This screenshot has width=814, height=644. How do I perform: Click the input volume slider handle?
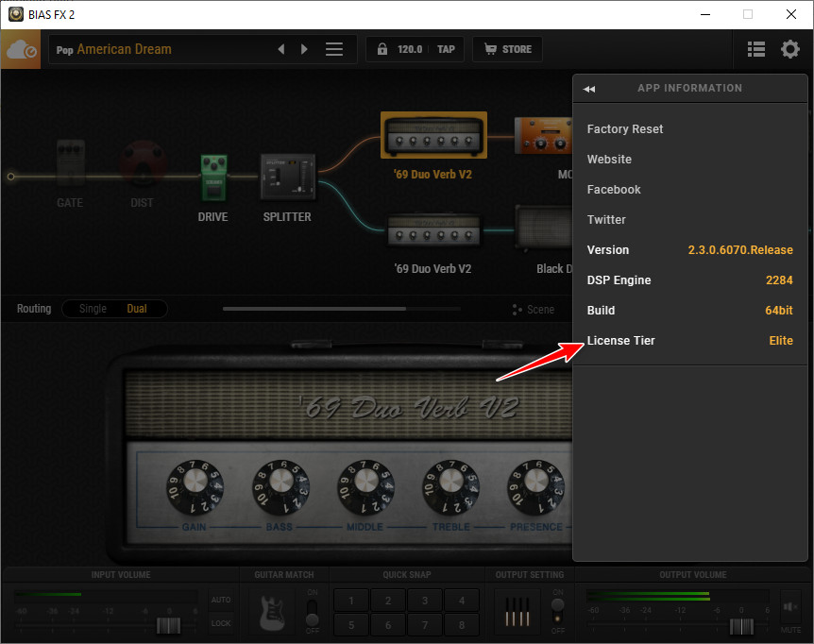click(168, 626)
